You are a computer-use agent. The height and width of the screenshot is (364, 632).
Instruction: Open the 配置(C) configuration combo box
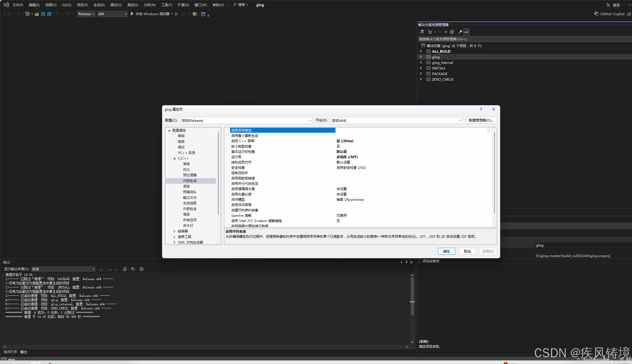246,120
